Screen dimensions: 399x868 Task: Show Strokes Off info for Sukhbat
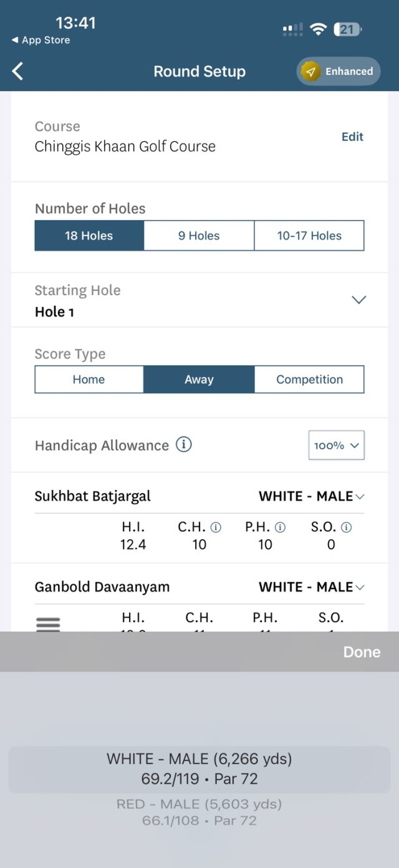347,527
